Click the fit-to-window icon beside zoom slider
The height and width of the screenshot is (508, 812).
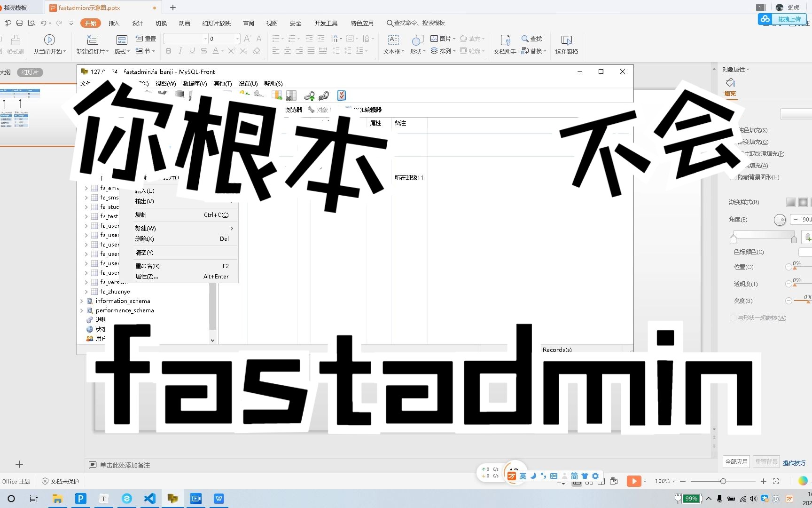pyautogui.click(x=776, y=481)
